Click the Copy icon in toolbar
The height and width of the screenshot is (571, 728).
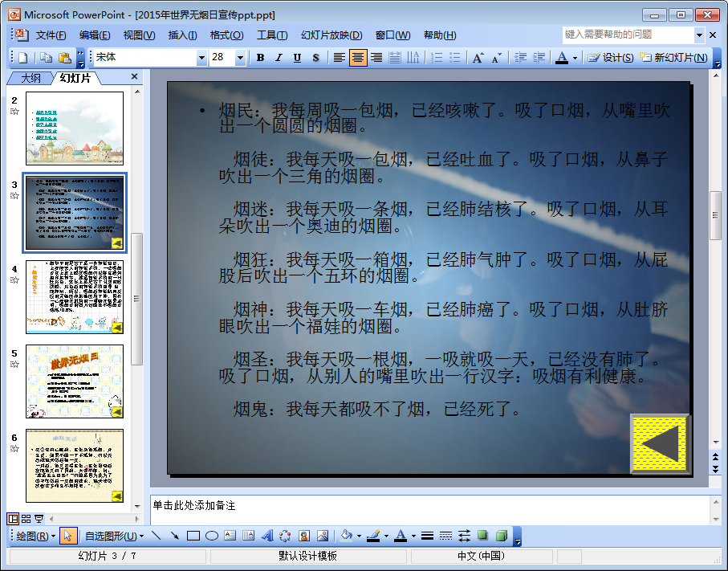click(46, 58)
